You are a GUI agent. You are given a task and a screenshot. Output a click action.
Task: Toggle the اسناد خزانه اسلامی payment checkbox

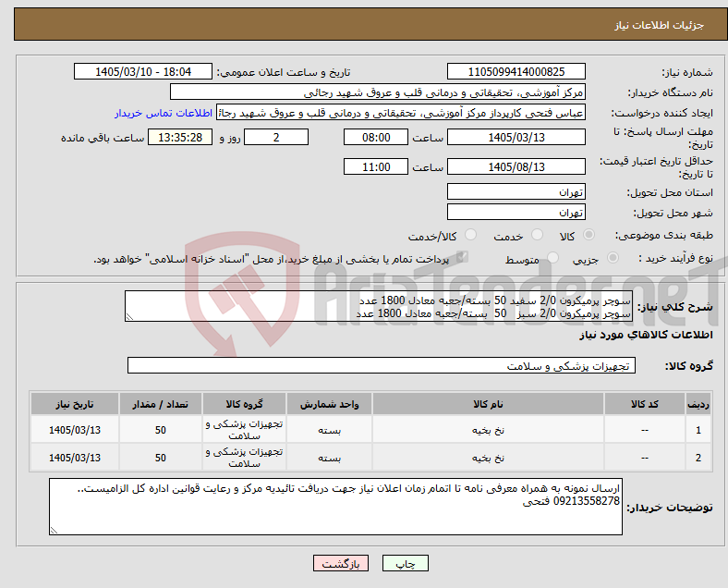click(462, 257)
